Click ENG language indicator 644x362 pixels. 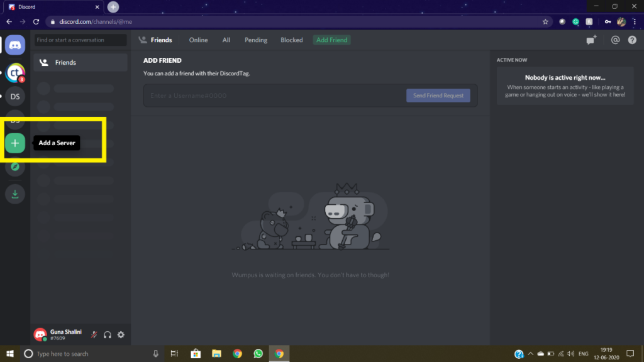click(x=583, y=353)
